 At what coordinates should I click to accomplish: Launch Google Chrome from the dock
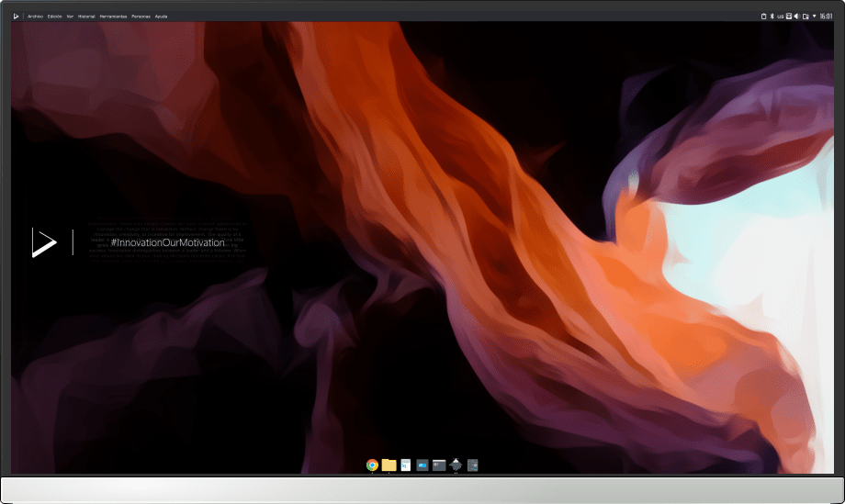pyautogui.click(x=372, y=465)
